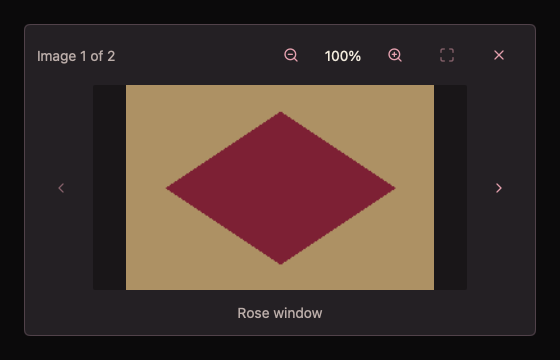Zoom out with the minus magnifier icon
This screenshot has width=560, height=360.
click(x=291, y=55)
